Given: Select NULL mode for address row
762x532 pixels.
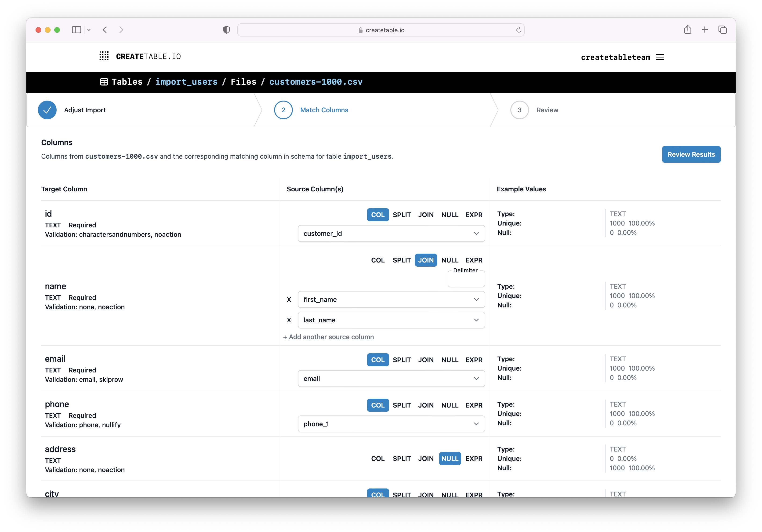Looking at the screenshot, I should coord(450,459).
